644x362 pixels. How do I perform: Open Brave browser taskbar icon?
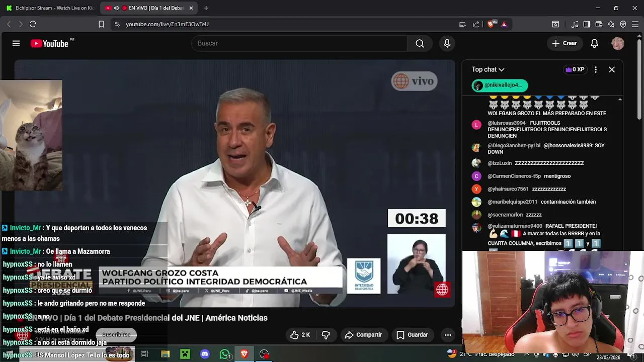[x=245, y=354]
